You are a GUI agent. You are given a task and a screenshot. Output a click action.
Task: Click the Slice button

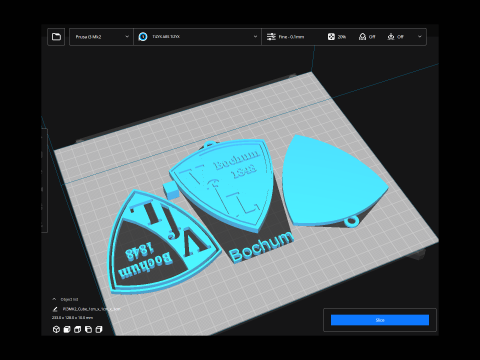click(x=380, y=320)
